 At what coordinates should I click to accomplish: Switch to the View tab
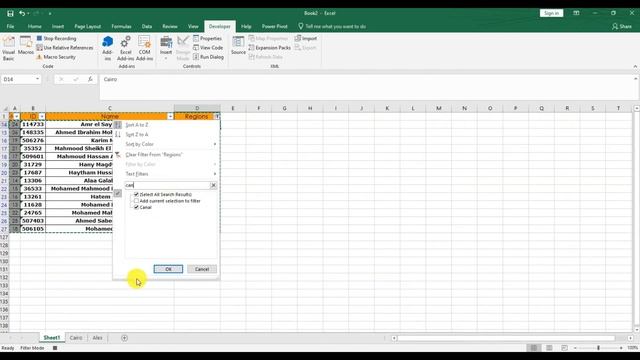(x=193, y=27)
